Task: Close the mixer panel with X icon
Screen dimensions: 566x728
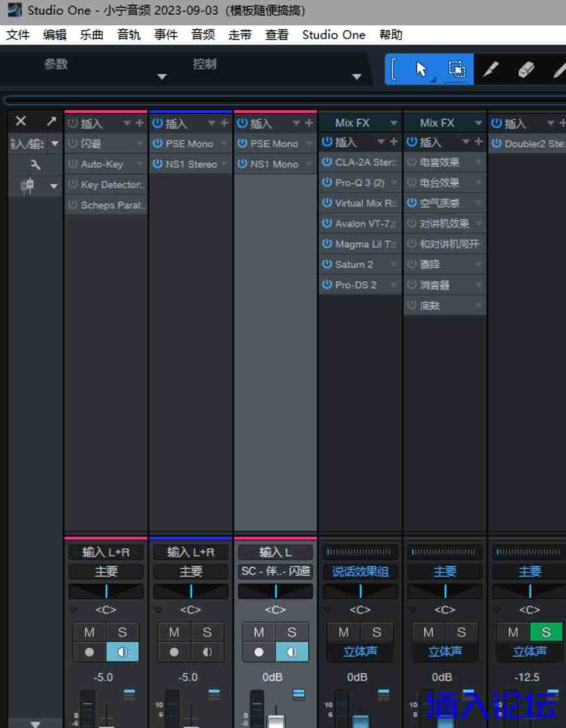Action: click(21, 121)
